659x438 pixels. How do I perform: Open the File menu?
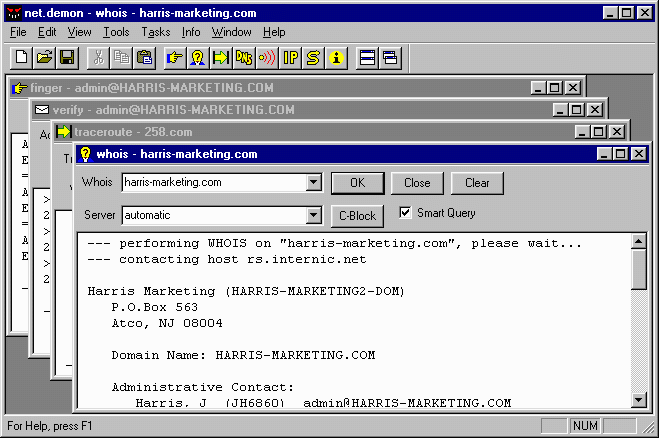tap(18, 32)
